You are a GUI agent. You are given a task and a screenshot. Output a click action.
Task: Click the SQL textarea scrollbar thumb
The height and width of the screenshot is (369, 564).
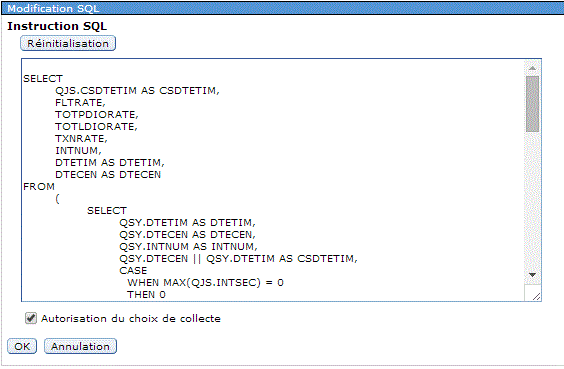point(532,104)
